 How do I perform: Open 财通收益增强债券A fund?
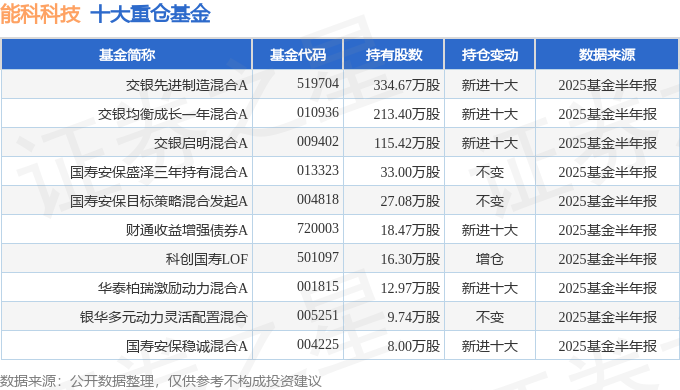tap(187, 230)
